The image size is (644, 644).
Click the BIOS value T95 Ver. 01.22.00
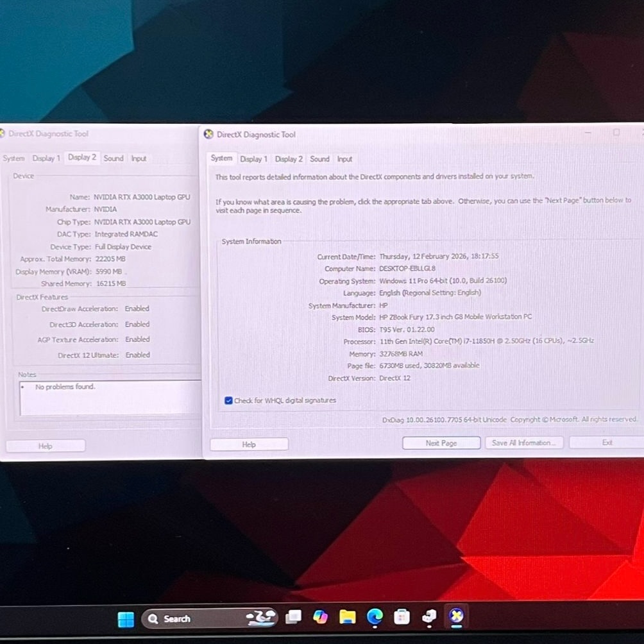[407, 330]
